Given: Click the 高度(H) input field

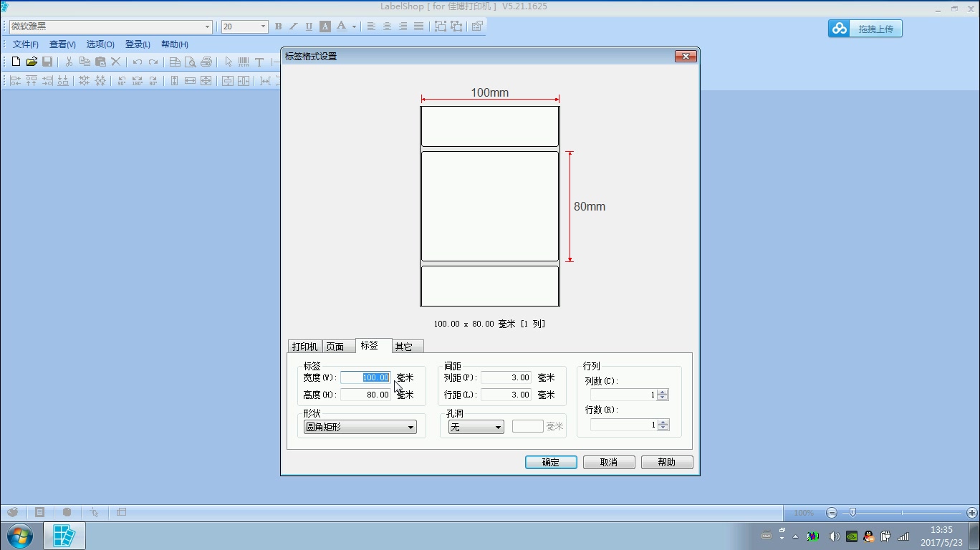Looking at the screenshot, I should (365, 395).
